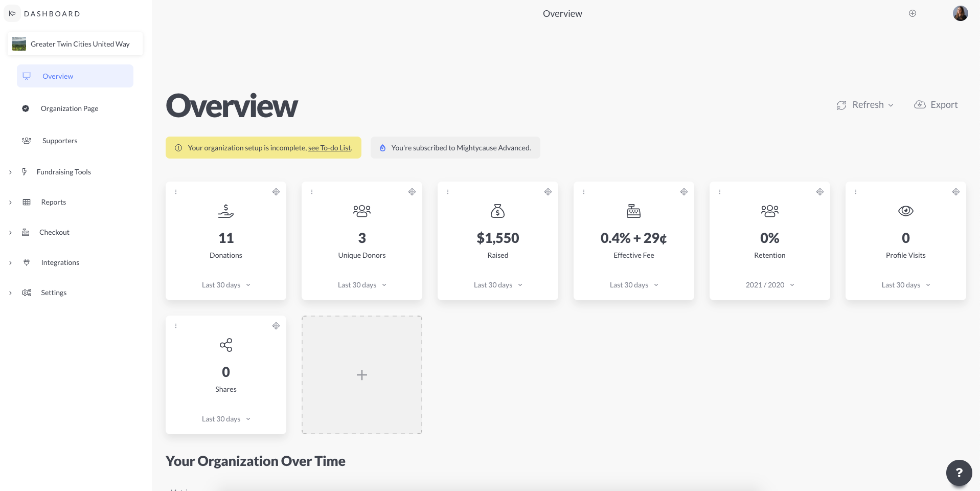Image resolution: width=980 pixels, height=491 pixels.
Task: Open the Last 30 days dropdown on Donations card
Action: coord(225,284)
